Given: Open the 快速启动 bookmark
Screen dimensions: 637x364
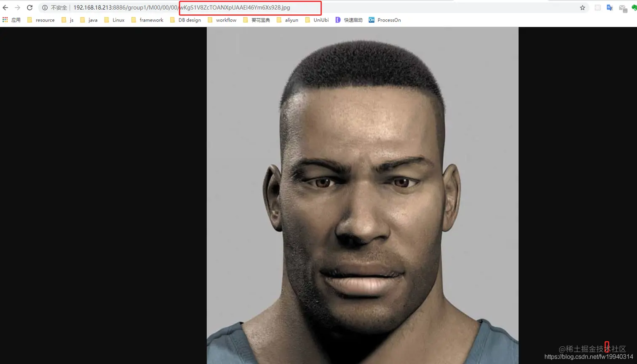Looking at the screenshot, I should (349, 20).
